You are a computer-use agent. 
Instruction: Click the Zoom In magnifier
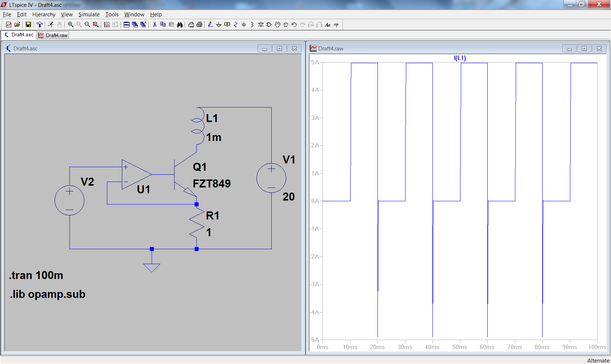point(71,25)
